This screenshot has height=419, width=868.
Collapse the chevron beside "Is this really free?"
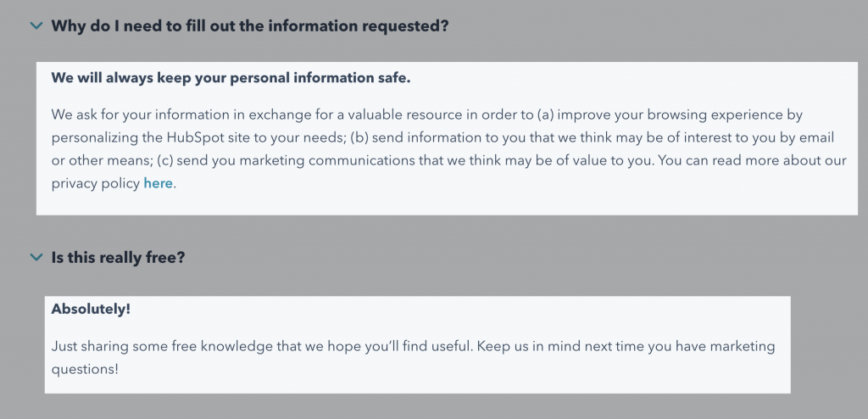point(36,257)
